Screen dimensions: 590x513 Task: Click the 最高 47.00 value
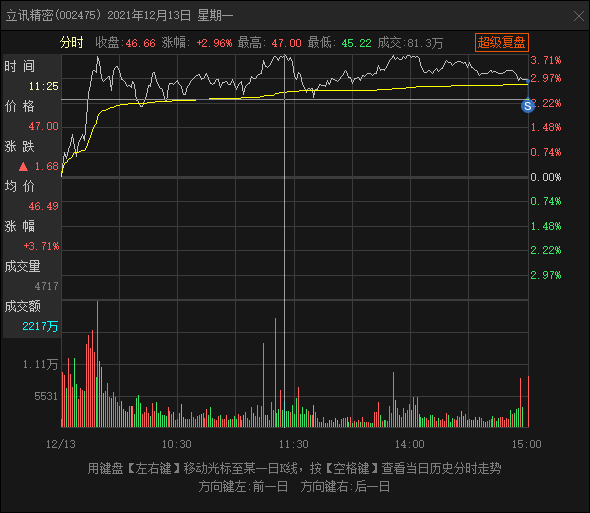[286, 43]
